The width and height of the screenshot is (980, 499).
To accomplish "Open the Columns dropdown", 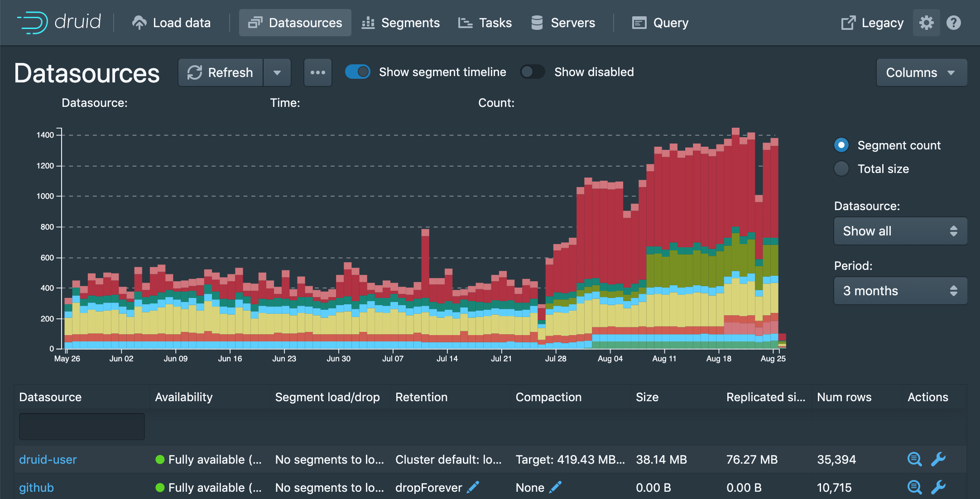I will pos(921,72).
